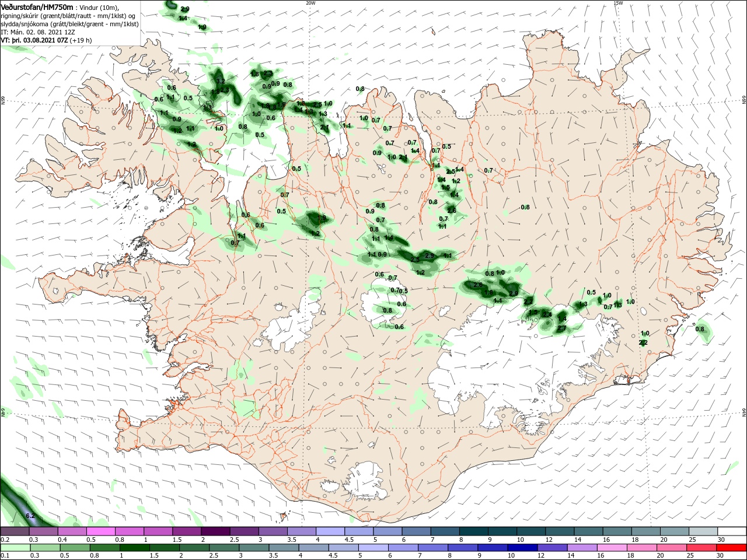Select the 'IT: Mán. 02. 08. 2021 12Z' line
747x560 pixels.
[38, 32]
